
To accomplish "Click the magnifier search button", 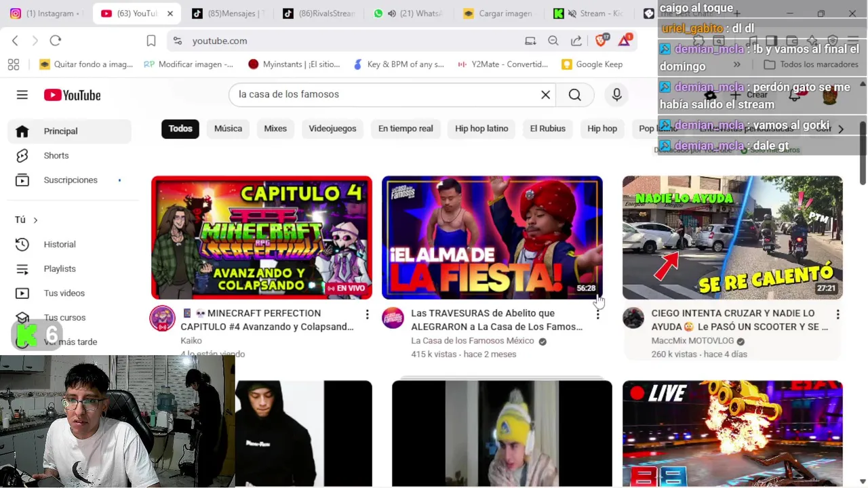I will (575, 95).
